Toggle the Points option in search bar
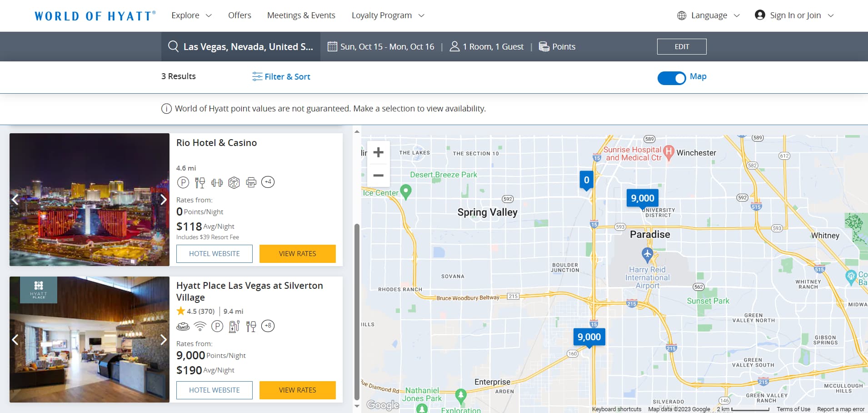868x413 pixels. (557, 47)
